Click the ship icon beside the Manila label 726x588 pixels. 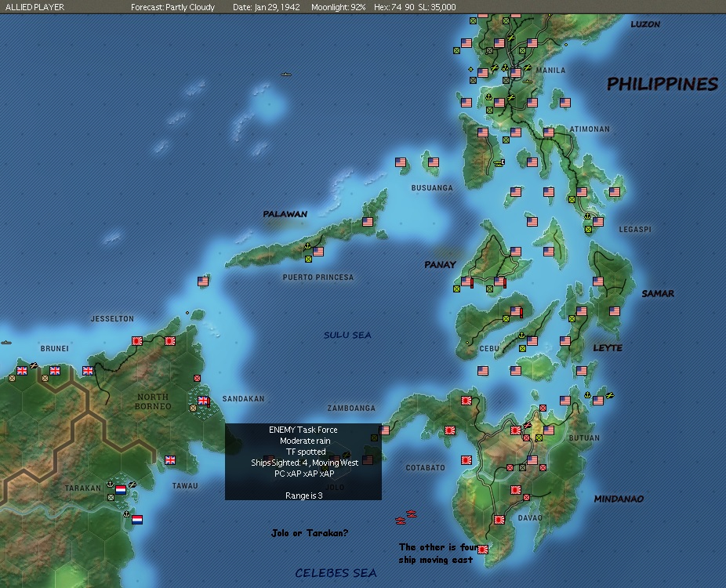528,81
